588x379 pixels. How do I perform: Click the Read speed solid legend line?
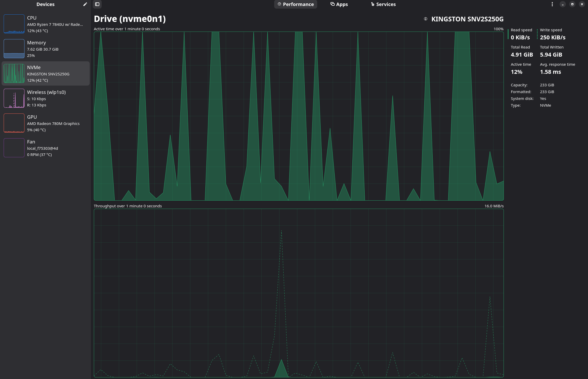click(508, 34)
